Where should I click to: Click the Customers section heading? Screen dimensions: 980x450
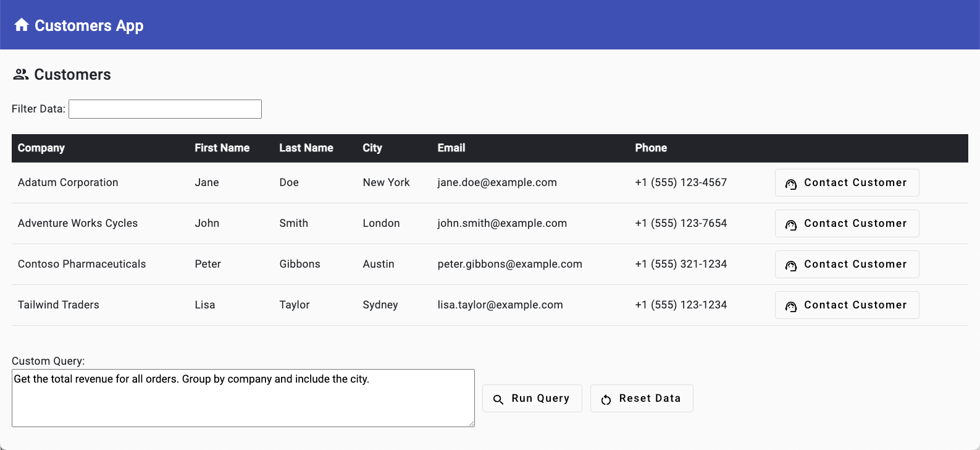coord(72,74)
